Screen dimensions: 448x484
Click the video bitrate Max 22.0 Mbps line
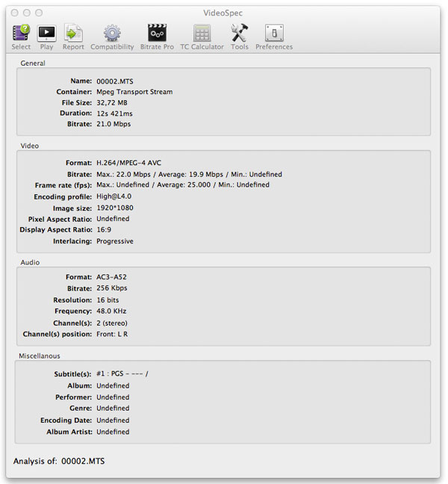tap(189, 174)
